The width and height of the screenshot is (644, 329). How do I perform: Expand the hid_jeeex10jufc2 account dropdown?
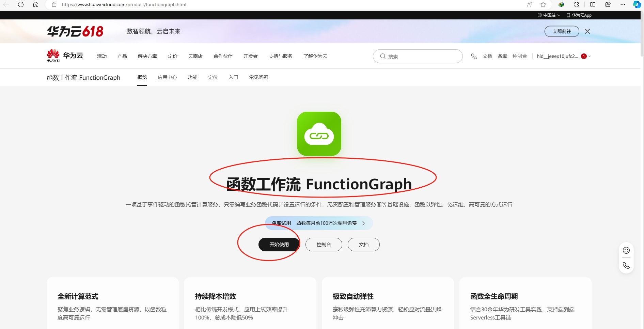click(x=564, y=56)
